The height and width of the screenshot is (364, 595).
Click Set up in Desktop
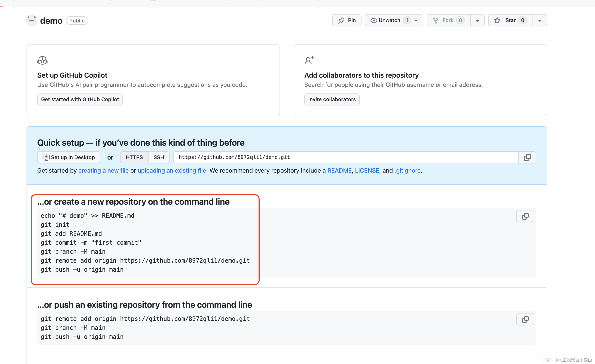[x=69, y=157]
